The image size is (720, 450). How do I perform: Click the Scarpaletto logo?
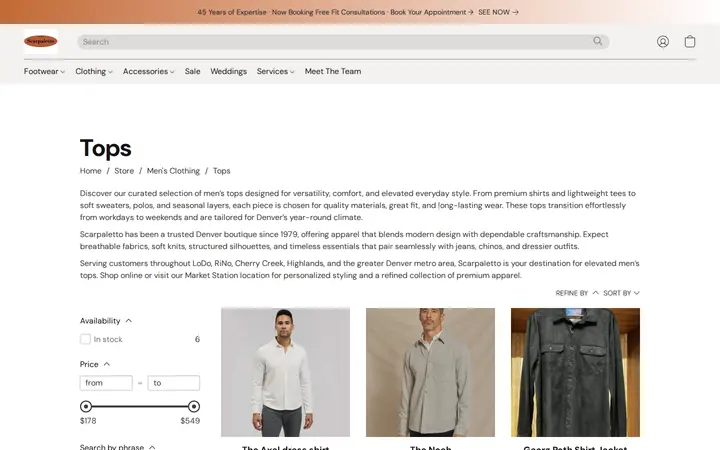click(41, 41)
